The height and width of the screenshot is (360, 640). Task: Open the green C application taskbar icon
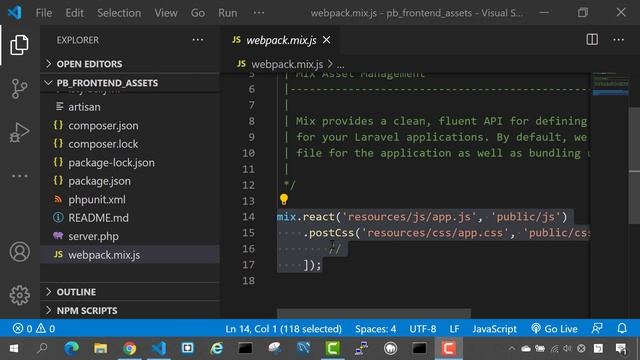pos(332,349)
